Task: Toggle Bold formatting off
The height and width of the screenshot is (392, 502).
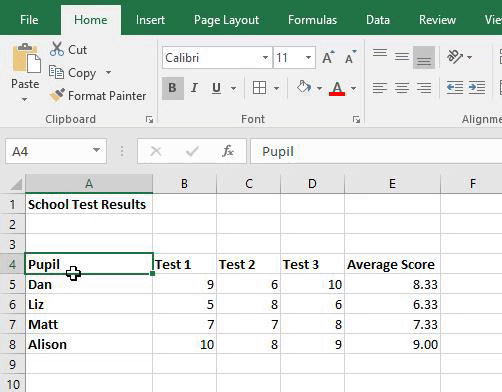Action: (x=172, y=88)
